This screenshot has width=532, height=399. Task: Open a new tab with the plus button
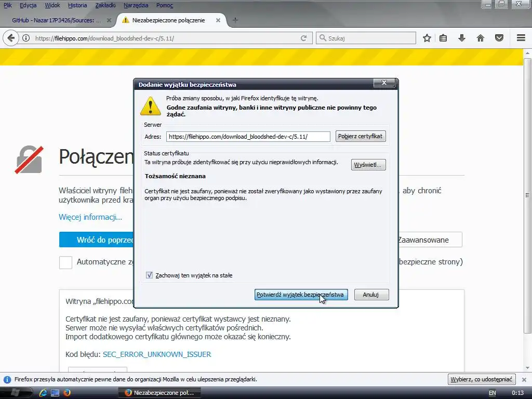click(235, 20)
